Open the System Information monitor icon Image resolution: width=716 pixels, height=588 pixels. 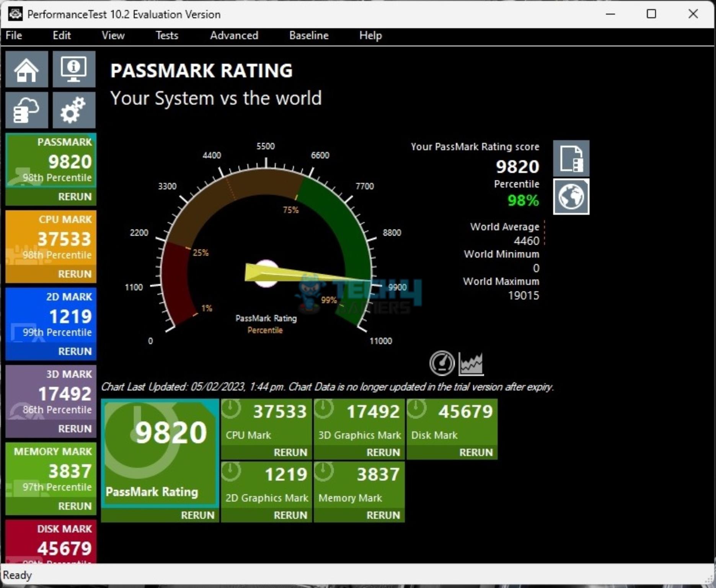click(x=74, y=69)
